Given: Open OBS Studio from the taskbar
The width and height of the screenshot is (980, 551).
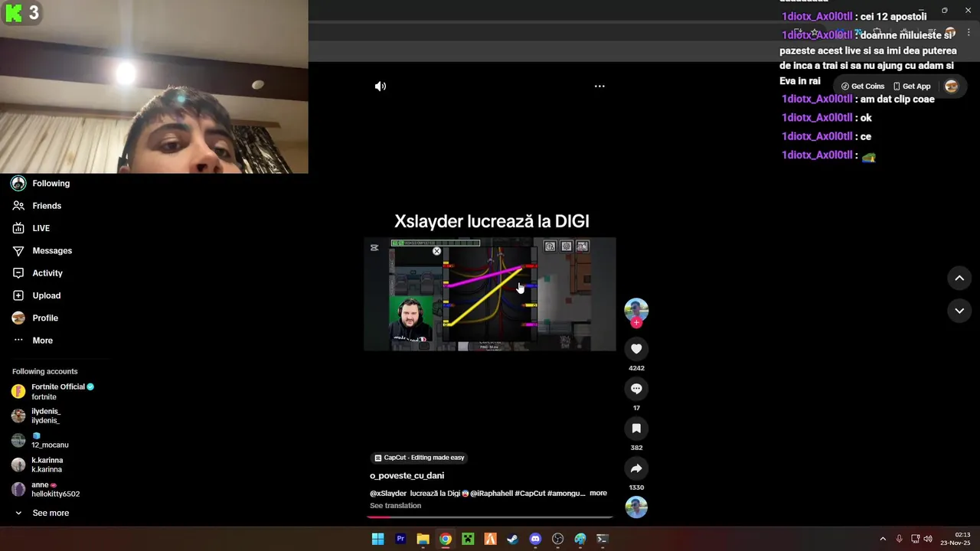Looking at the screenshot, I should pyautogui.click(x=558, y=539).
